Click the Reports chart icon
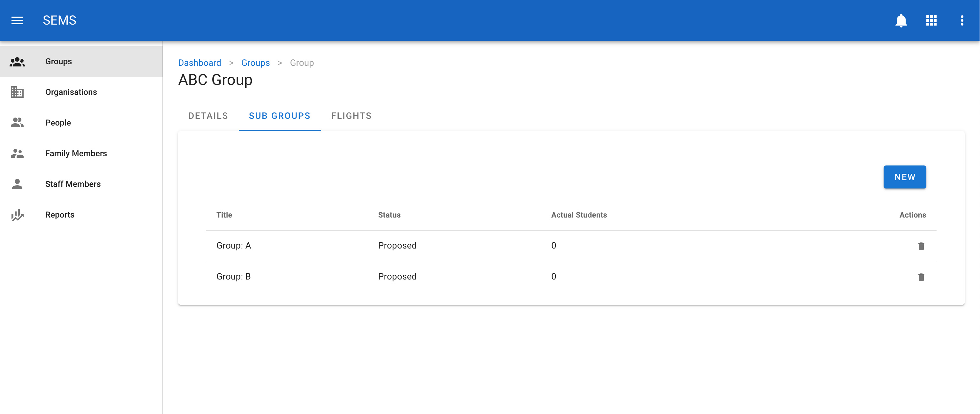Image resolution: width=980 pixels, height=414 pixels. [17, 215]
